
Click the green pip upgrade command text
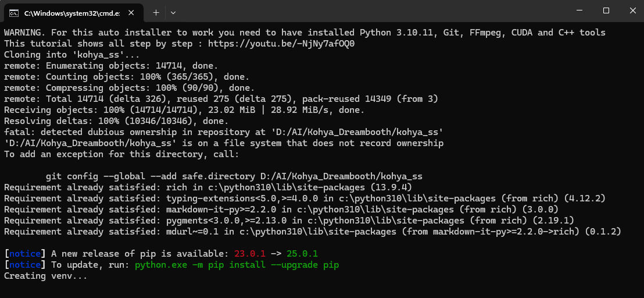click(x=237, y=265)
